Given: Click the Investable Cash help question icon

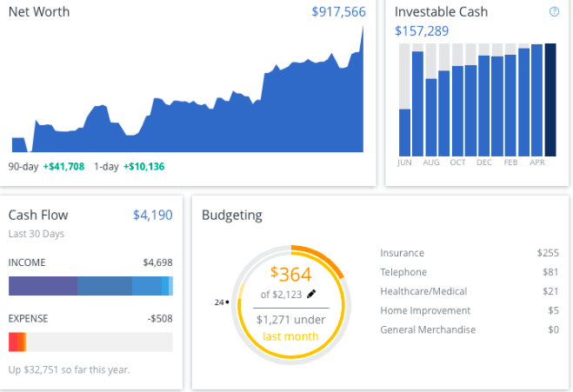Looking at the screenshot, I should [x=554, y=11].
